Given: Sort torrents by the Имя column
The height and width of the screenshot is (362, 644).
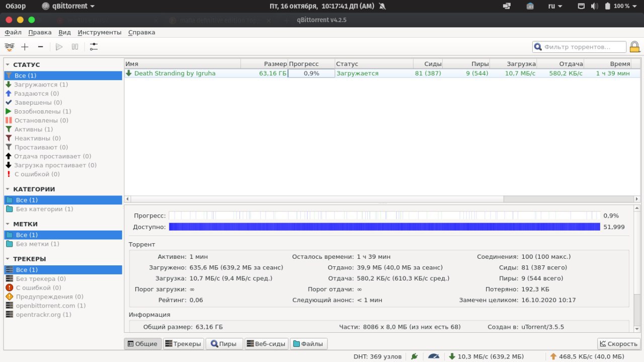Looking at the screenshot, I should tap(182, 64).
